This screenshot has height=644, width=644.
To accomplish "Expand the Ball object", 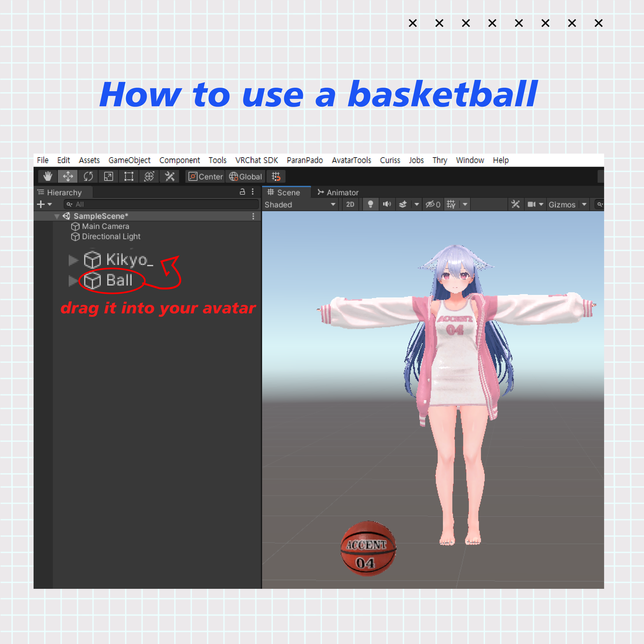I will (73, 281).
